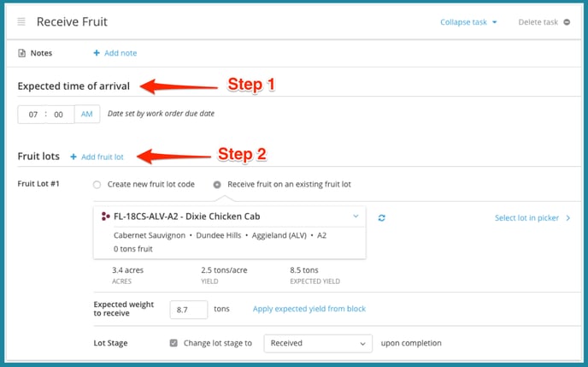This screenshot has width=588, height=367.
Task: Open the Received lot stage dropdown
Action: click(x=318, y=343)
